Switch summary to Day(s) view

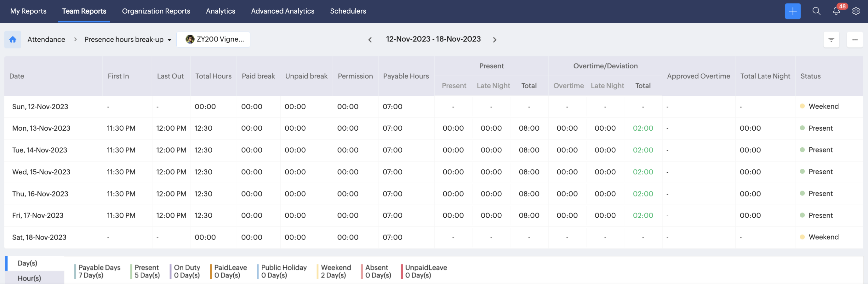point(27,263)
